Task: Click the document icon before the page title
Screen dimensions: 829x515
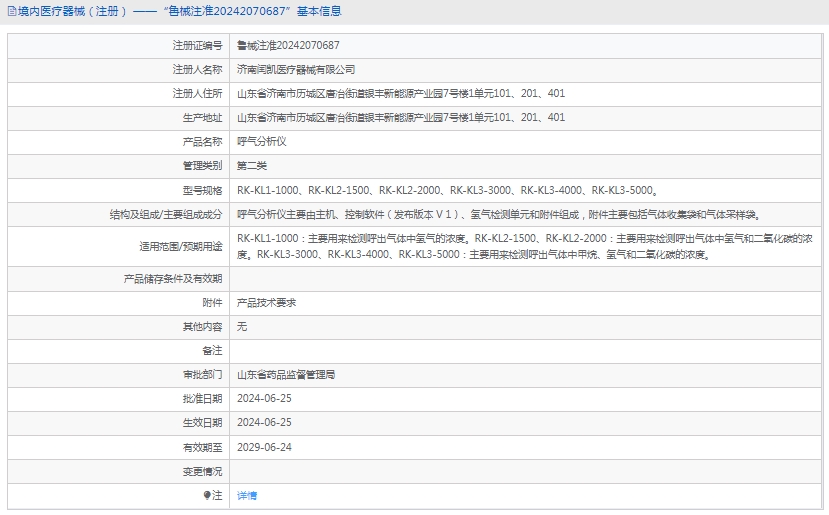Action: 10,12
